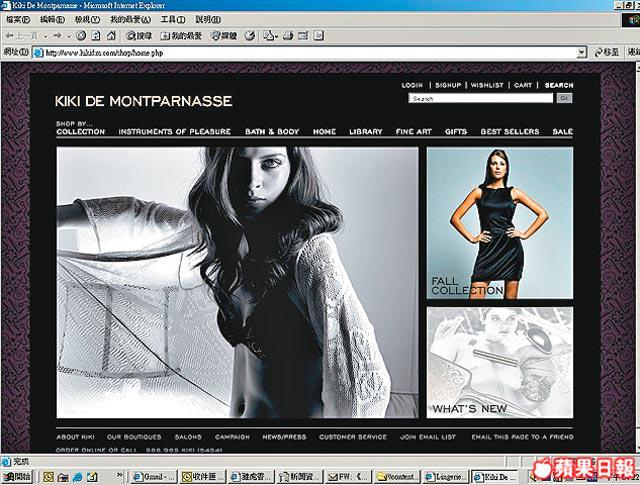Click the Edit page toolbar icon
Screen dimensions: 640x485
click(x=303, y=36)
